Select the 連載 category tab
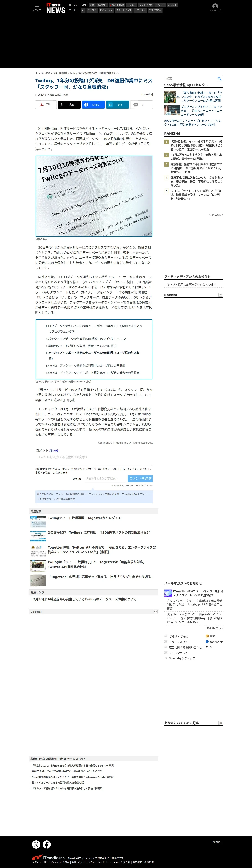The image size is (252, 868). tap(92, 5)
